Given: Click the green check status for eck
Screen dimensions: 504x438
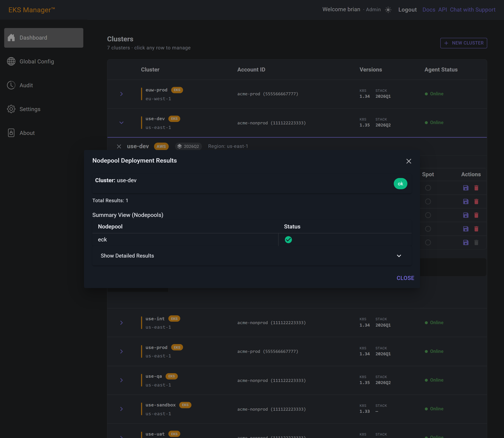Looking at the screenshot, I should tap(288, 239).
